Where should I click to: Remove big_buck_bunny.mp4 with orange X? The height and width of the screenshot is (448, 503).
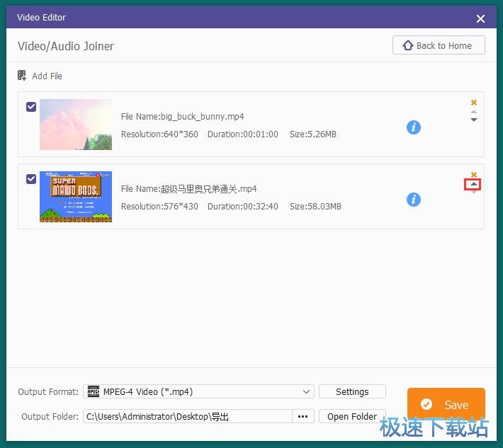[474, 103]
